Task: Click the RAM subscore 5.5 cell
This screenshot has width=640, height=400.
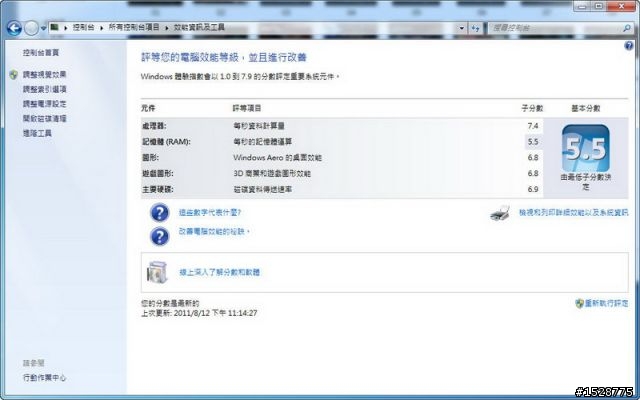Action: [x=533, y=142]
